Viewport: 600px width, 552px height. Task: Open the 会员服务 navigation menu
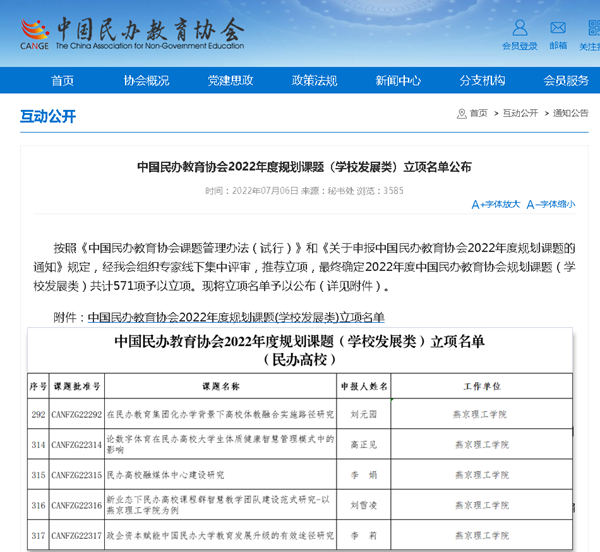point(566,81)
